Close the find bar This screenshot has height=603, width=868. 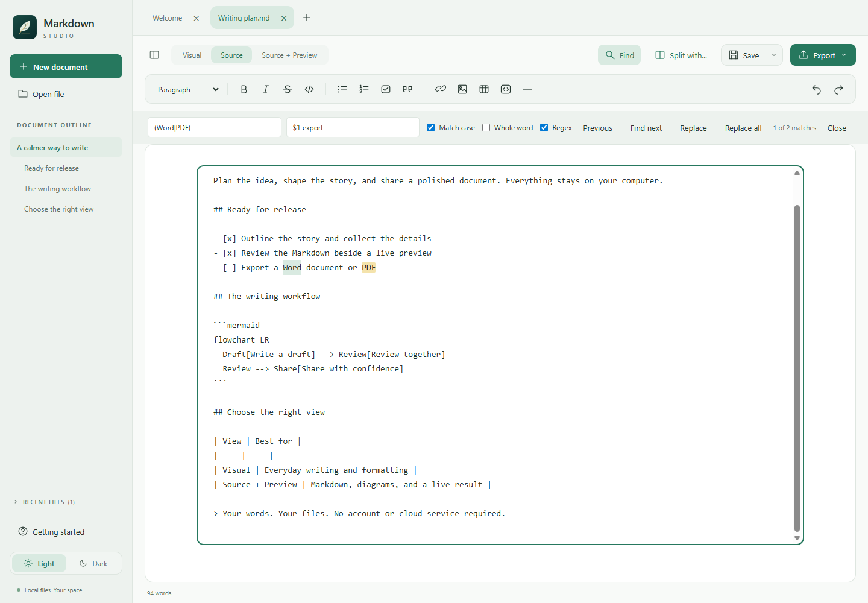(x=837, y=128)
